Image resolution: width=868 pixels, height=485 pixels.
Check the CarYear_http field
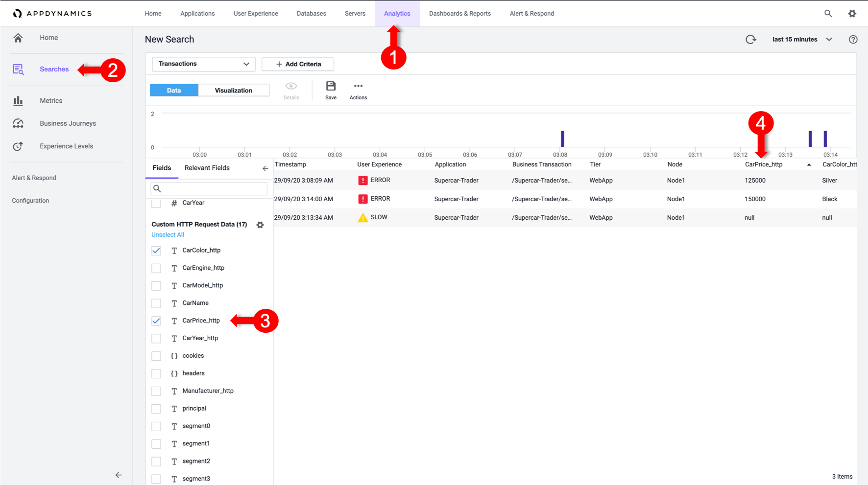point(156,339)
